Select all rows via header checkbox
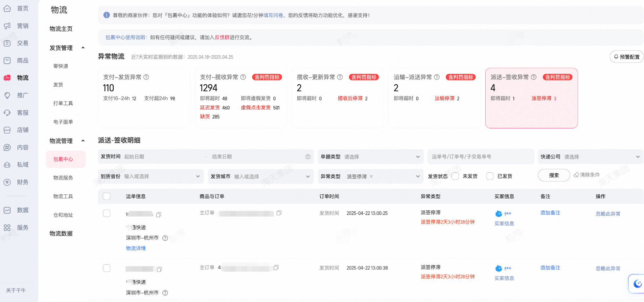Image resolution: width=644 pixels, height=302 pixels. pyautogui.click(x=107, y=196)
